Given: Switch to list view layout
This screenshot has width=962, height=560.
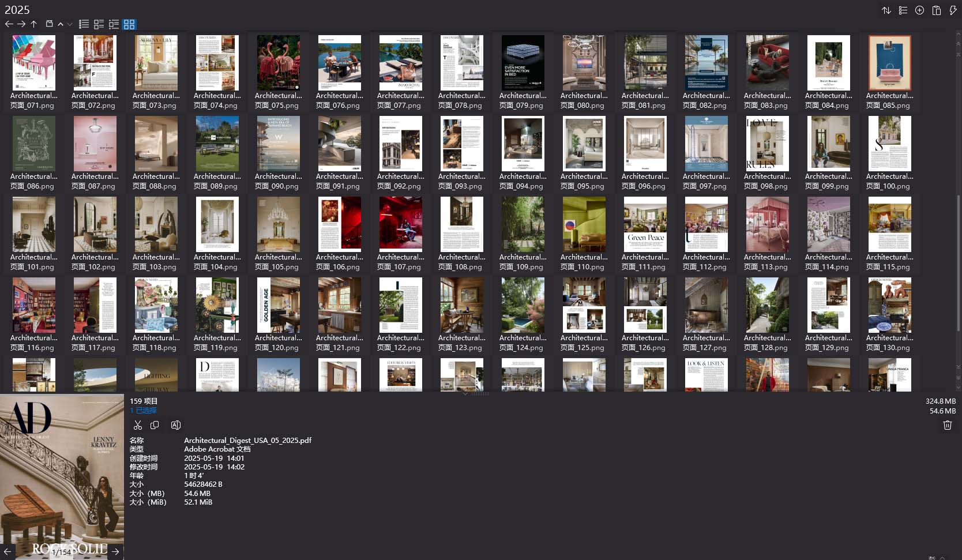Looking at the screenshot, I should 84,24.
